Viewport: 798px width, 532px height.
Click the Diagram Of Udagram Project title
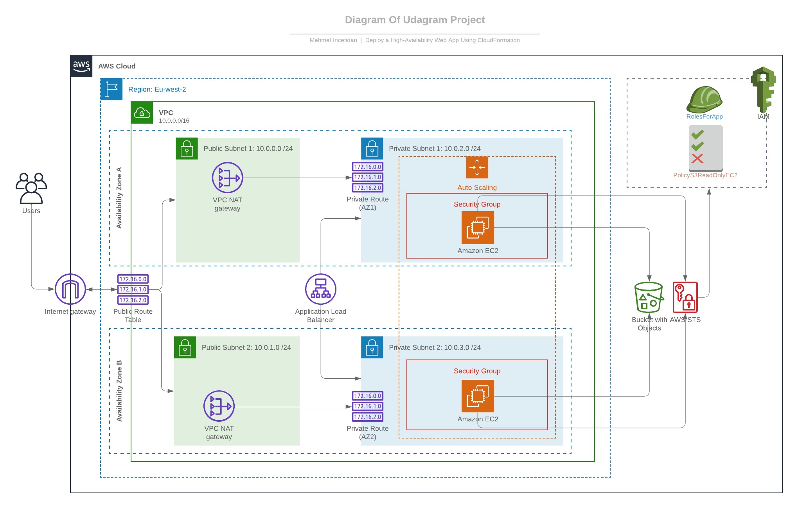coord(415,20)
